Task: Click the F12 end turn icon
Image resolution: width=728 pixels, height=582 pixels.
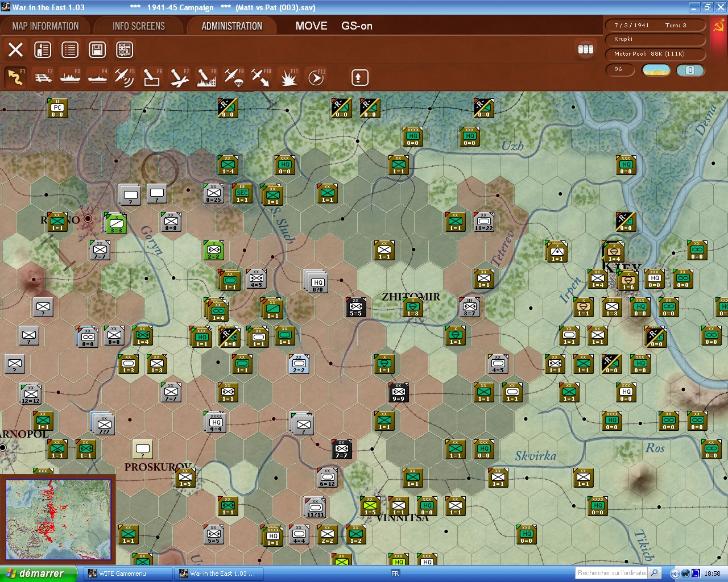Action: coord(316,77)
